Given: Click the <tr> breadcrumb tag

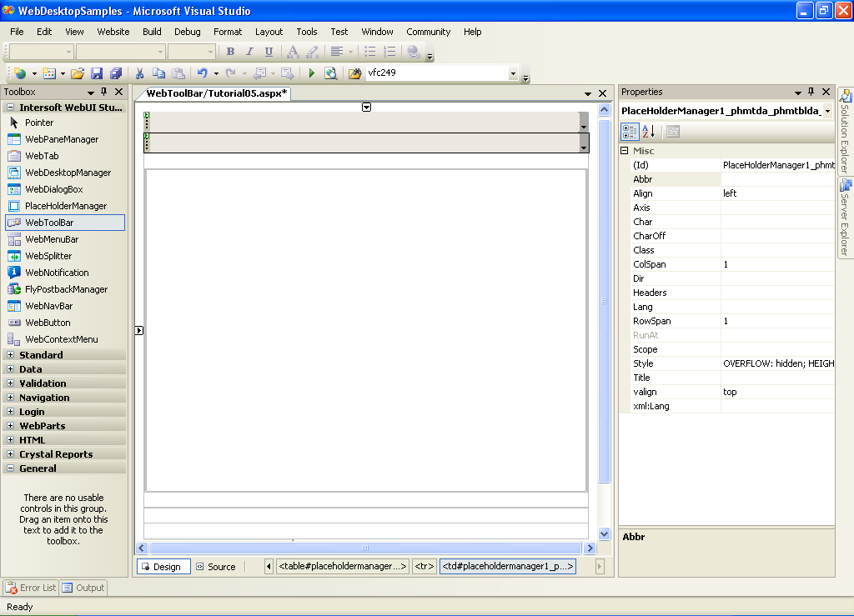Looking at the screenshot, I should tap(424, 567).
